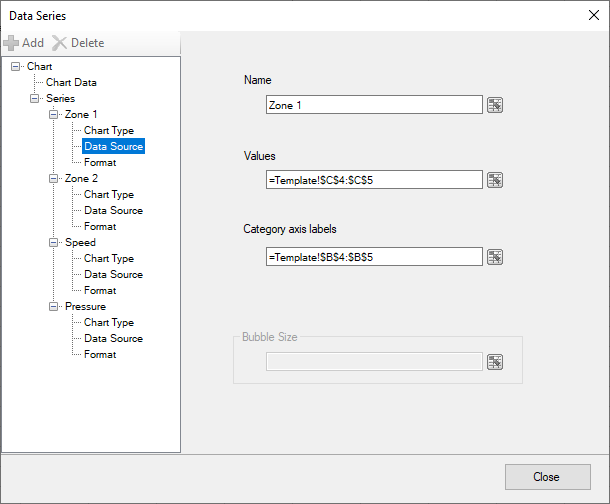Open Chart Type under Speed
This screenshot has width=610, height=504.
coord(109,259)
